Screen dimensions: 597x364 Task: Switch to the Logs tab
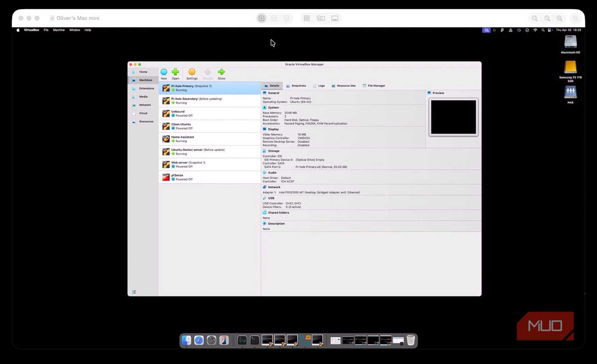tap(319, 86)
